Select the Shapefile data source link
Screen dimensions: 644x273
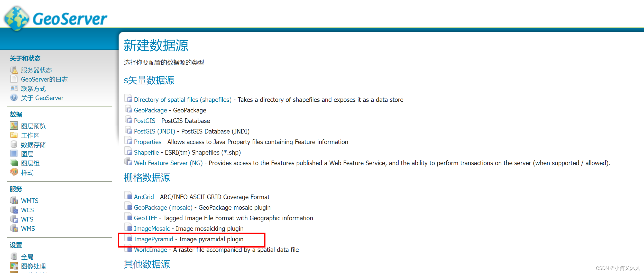[x=146, y=153]
